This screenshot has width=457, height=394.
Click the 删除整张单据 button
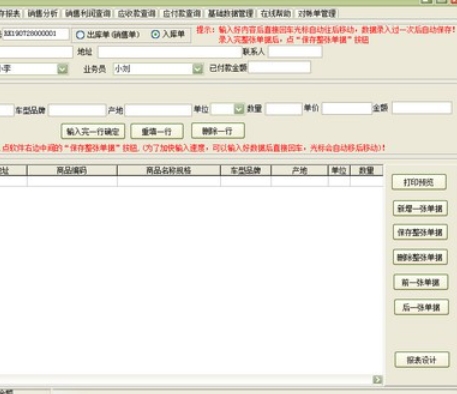(420, 257)
